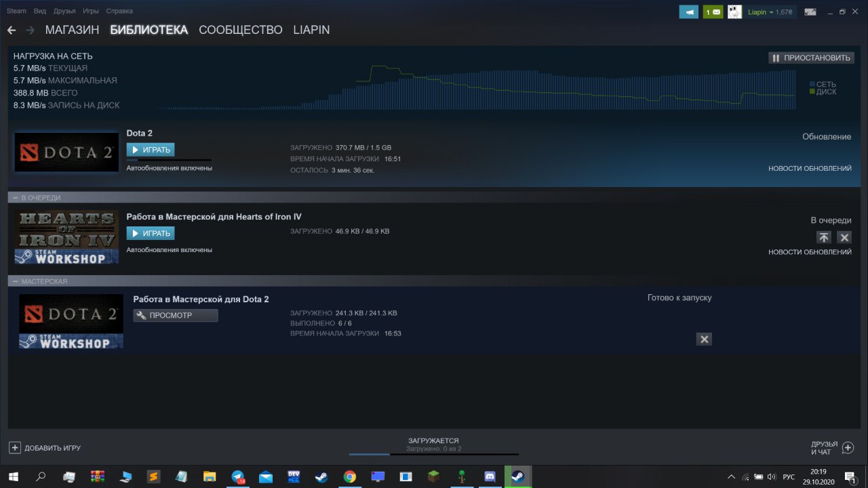Click ДОБАВИТЬ ИГРУ plus button
Screen dimensions: 868x488
coord(14,448)
